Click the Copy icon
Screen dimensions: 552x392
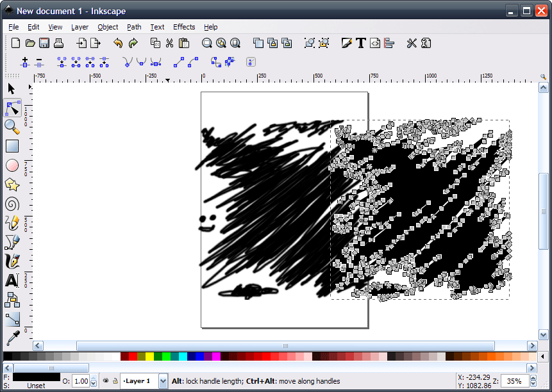pyautogui.click(x=155, y=44)
